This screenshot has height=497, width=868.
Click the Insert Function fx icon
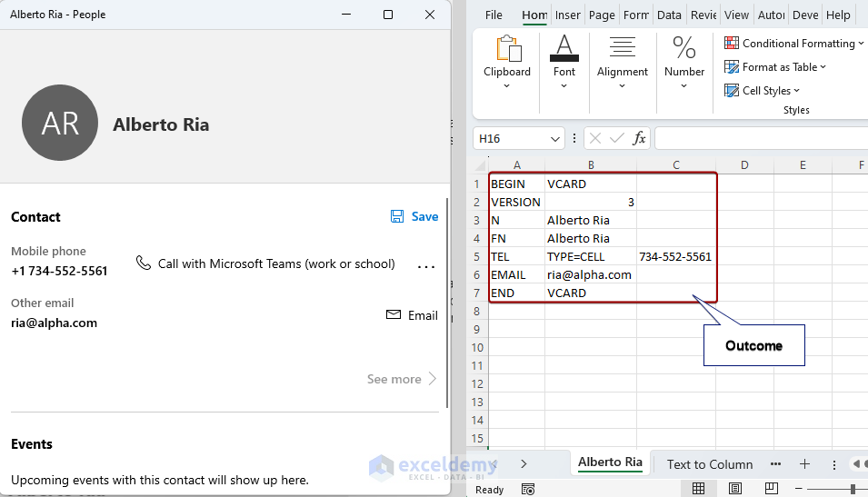[x=639, y=138]
